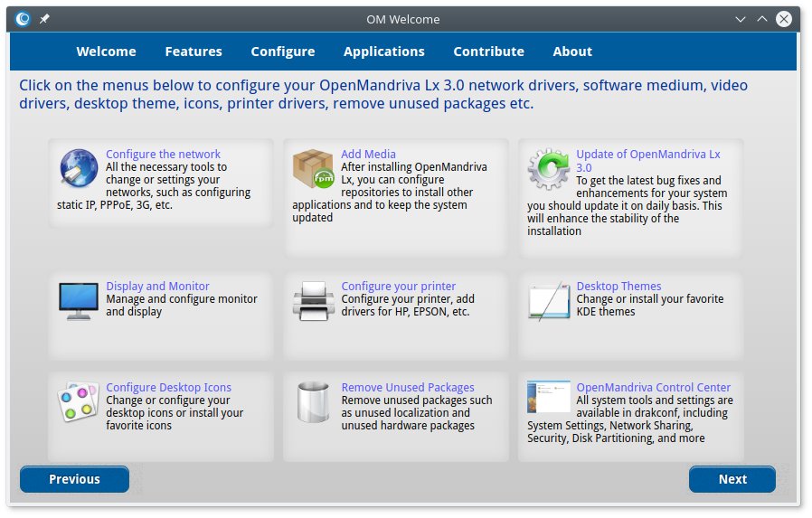Click the Add Media link
The width and height of the screenshot is (812, 518).
coord(368,155)
